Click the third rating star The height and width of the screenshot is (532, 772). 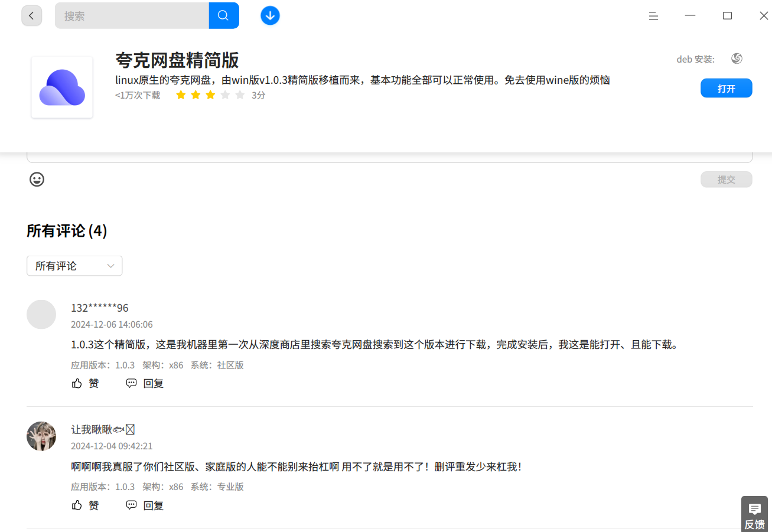(x=211, y=95)
